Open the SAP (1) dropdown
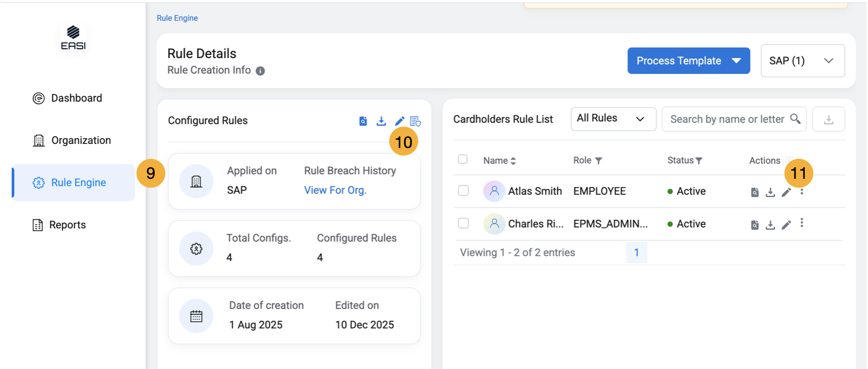868x369 pixels. pos(802,61)
